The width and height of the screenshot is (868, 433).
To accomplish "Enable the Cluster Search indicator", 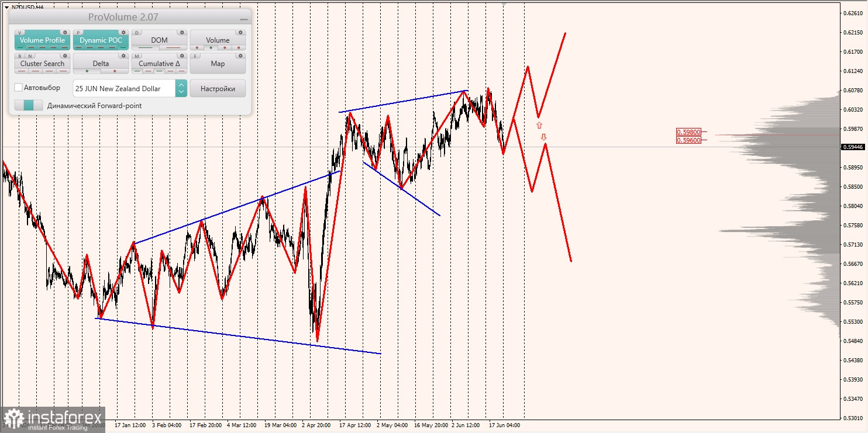I will [x=42, y=64].
